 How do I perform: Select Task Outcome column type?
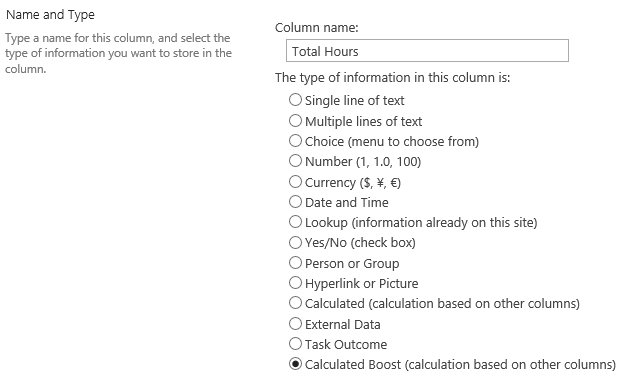295,344
